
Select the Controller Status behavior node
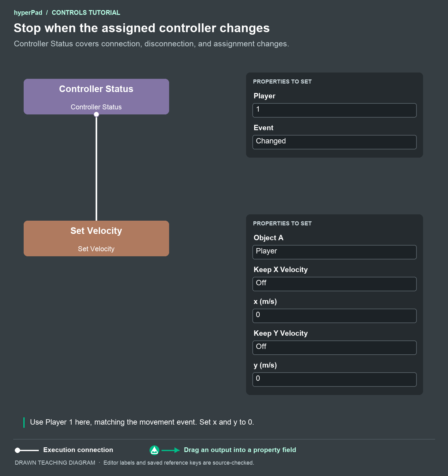[96, 96]
